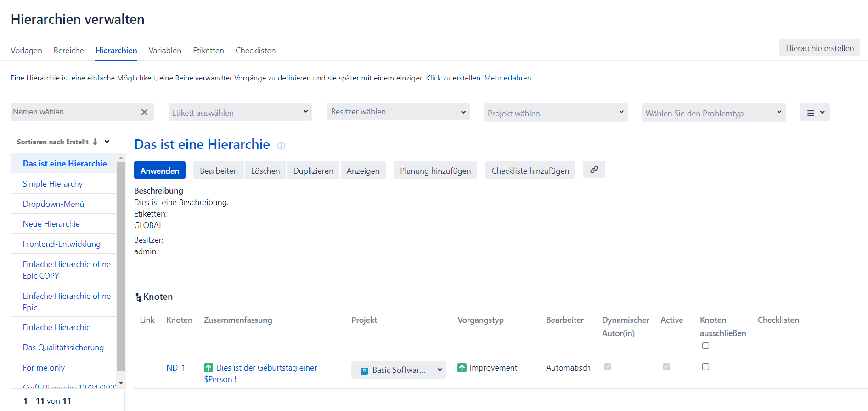Click the copy link icon button

[594, 170]
